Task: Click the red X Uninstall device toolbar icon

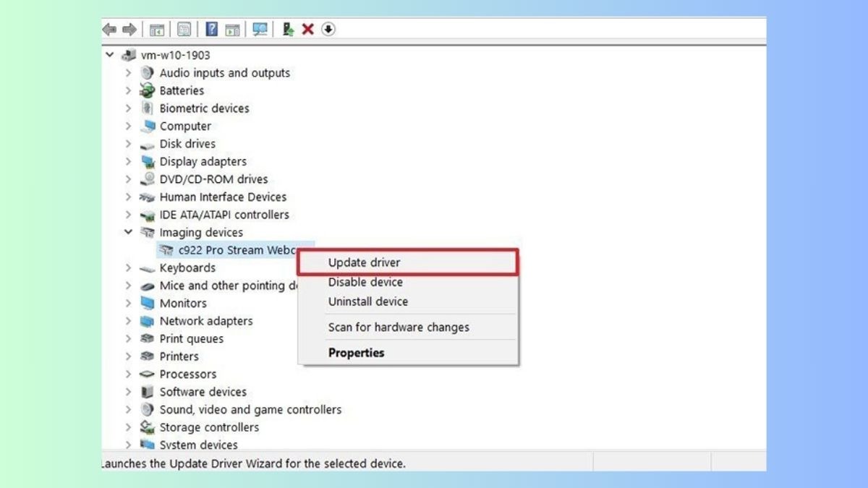Action: point(307,29)
